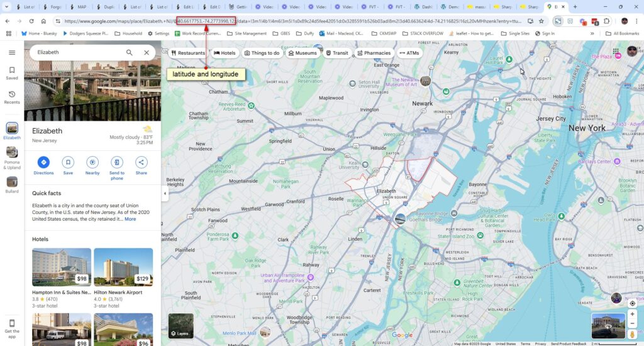
Task: Open the Recents panel
Action: 12,98
